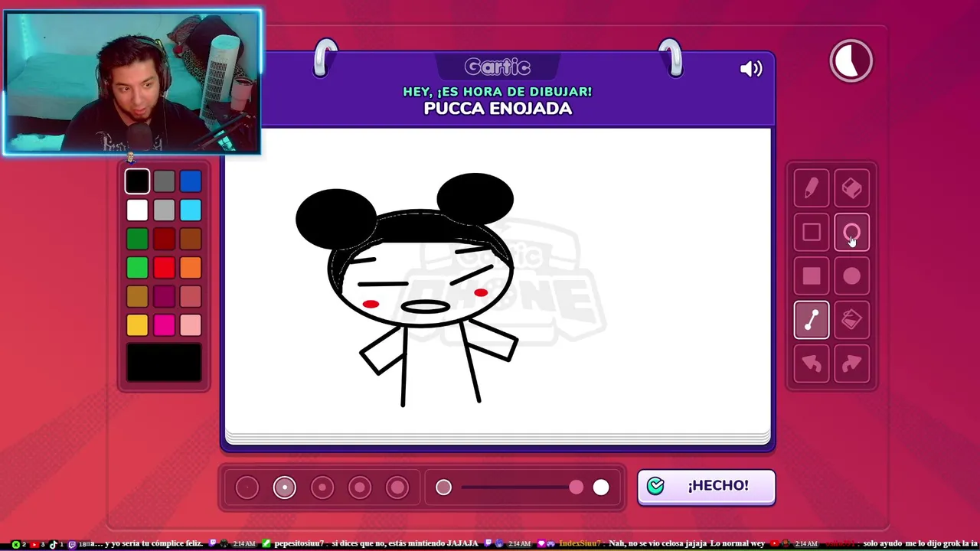Select the middle brush thickness
980x551 pixels.
pos(322,487)
